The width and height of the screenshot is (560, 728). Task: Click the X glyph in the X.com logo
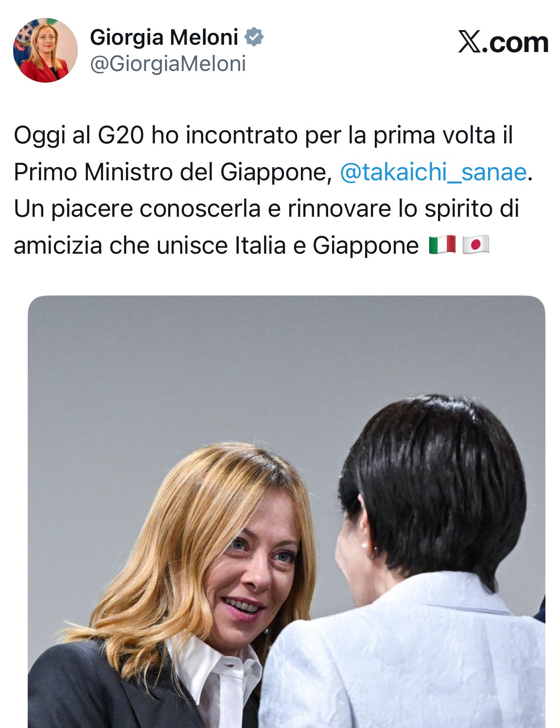click(x=470, y=43)
